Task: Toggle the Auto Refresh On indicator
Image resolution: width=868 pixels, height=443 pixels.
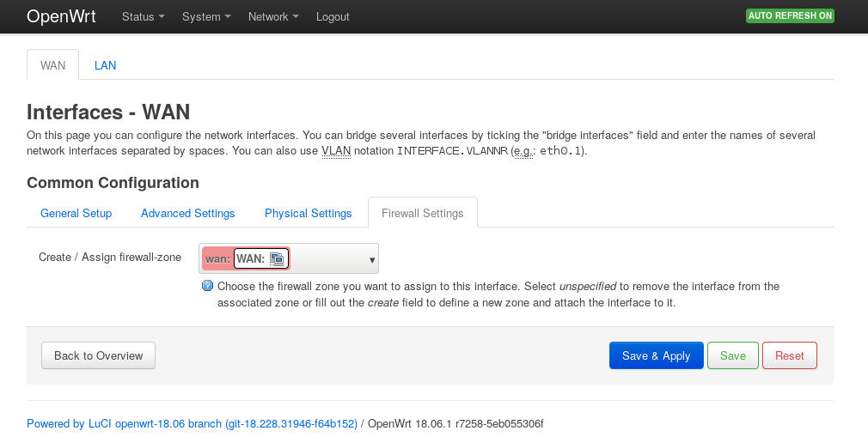Action: tap(790, 16)
